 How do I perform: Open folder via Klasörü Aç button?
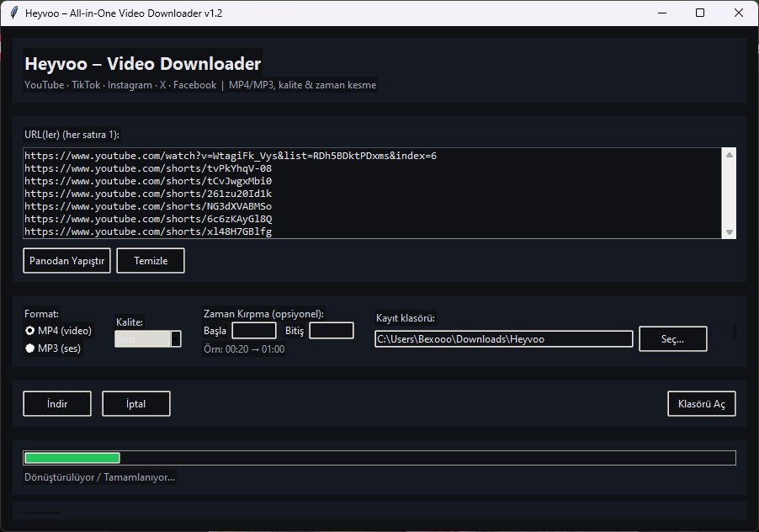tap(702, 404)
